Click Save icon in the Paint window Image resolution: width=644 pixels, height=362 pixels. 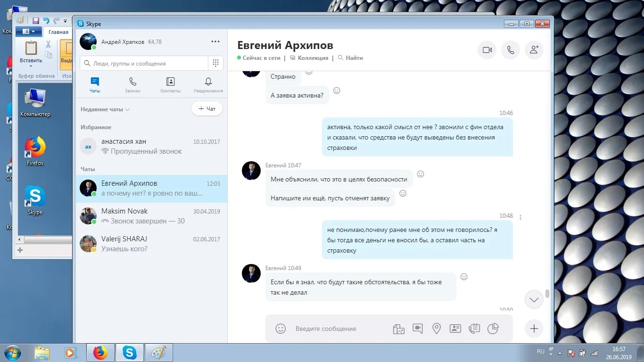click(x=36, y=21)
